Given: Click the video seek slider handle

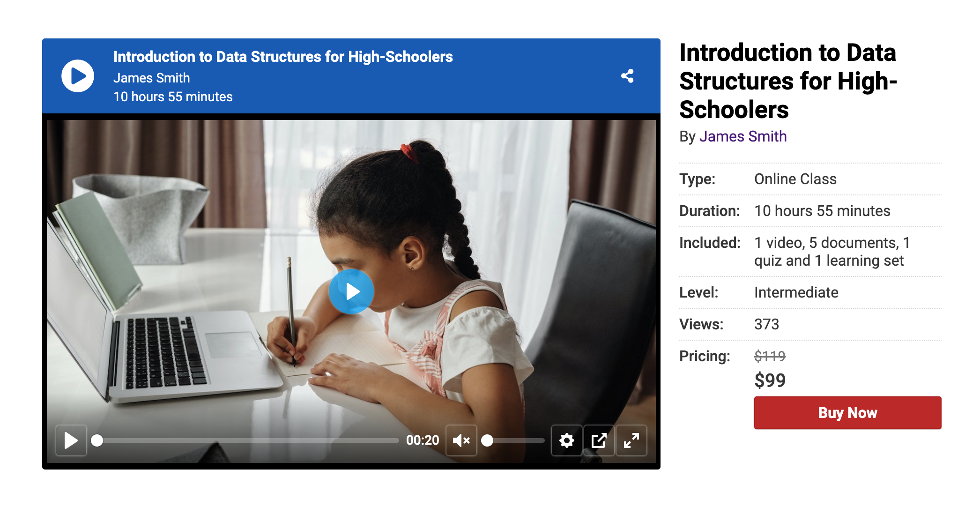Looking at the screenshot, I should [97, 440].
